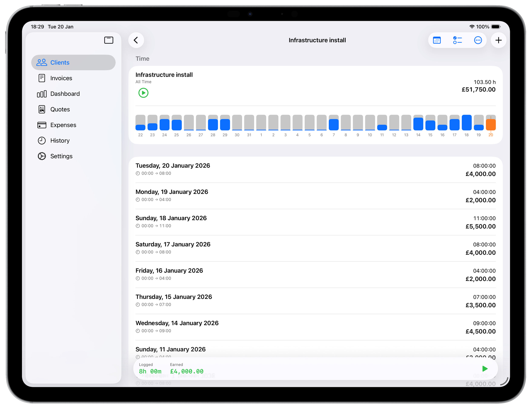Open Settings from the sidebar
The image size is (532, 408).
pos(61,156)
